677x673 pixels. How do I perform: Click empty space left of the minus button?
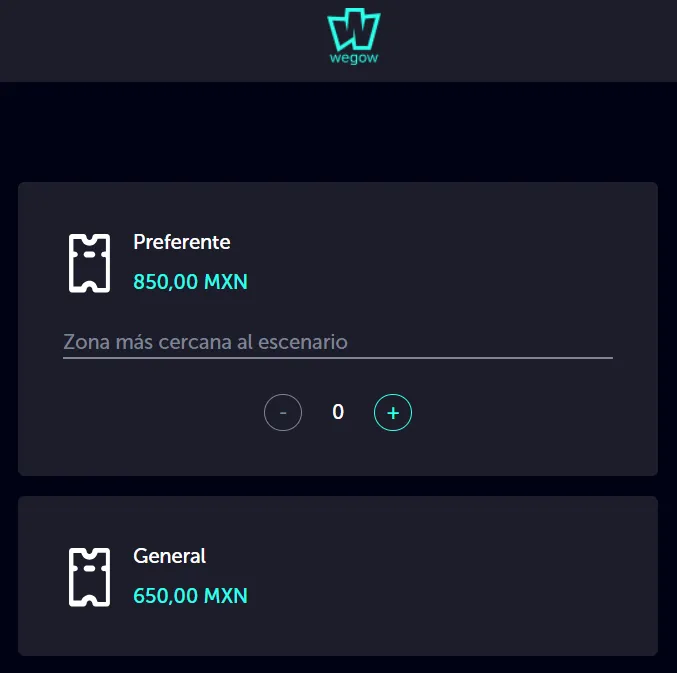(150, 412)
